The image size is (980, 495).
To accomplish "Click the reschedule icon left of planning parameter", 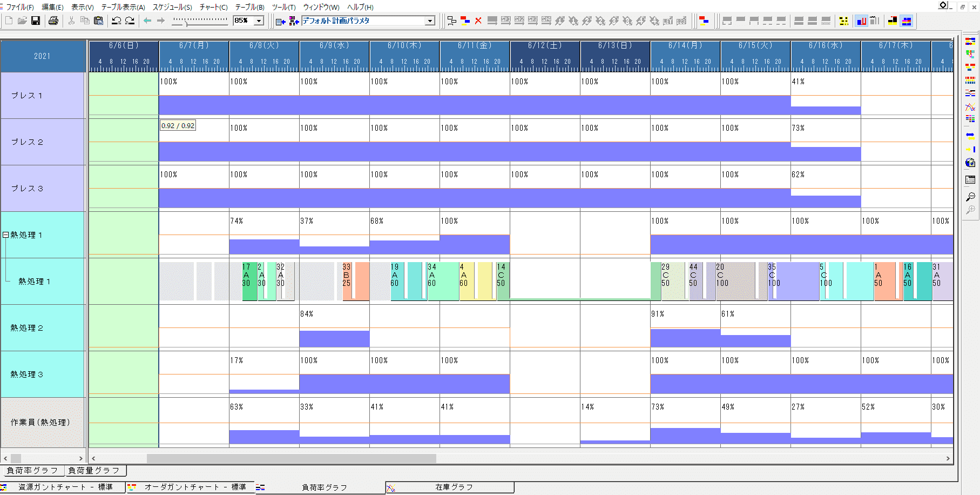I will (x=280, y=21).
